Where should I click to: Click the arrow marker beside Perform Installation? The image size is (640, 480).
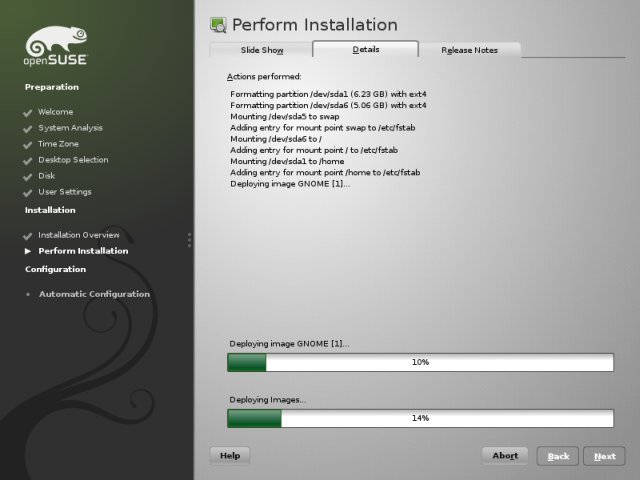(x=28, y=251)
